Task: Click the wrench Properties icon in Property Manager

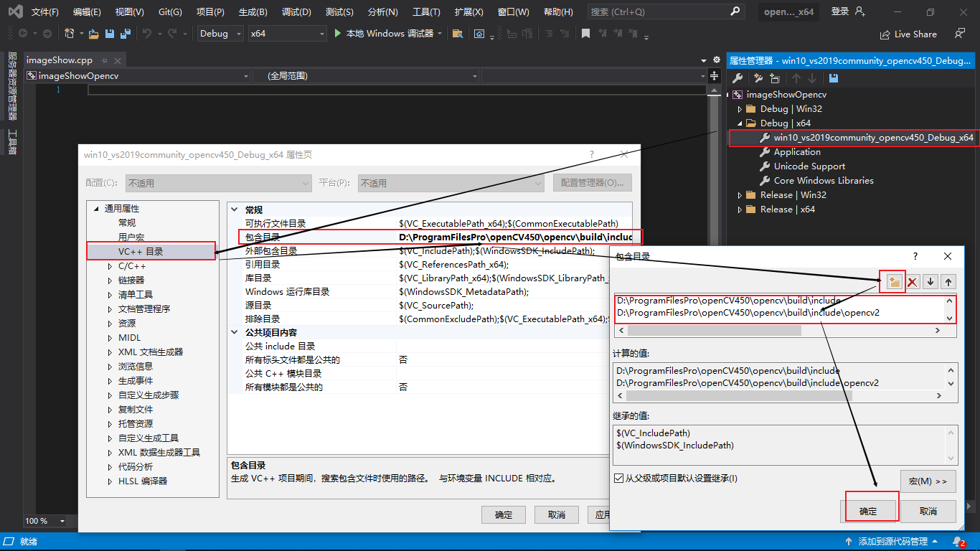Action: point(737,78)
